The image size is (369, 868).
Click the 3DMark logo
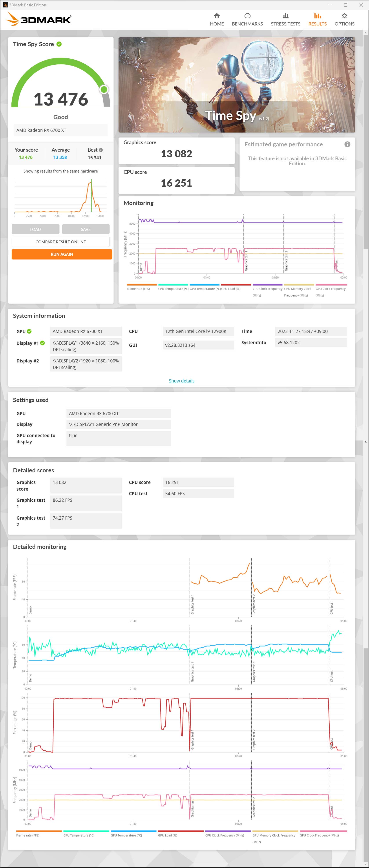(x=39, y=19)
